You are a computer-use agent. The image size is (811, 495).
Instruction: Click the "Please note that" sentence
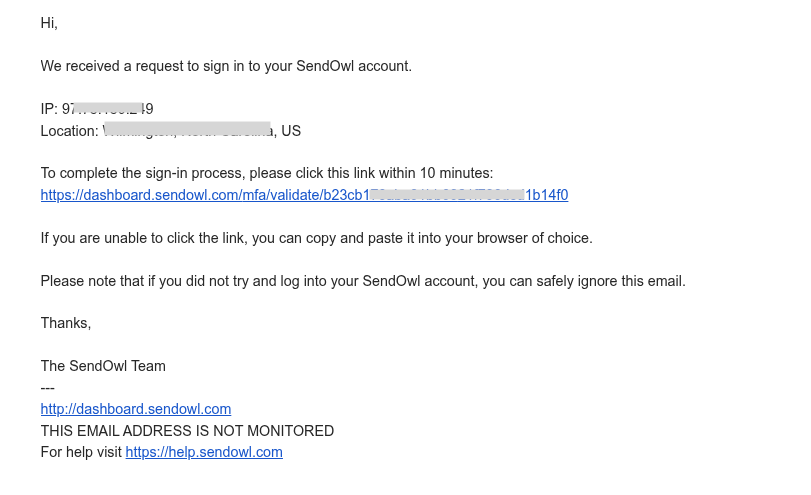coord(363,281)
